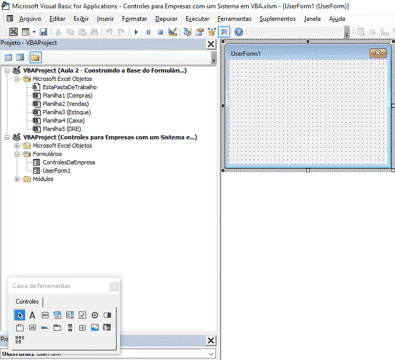Viewport: 395px width, 360px height.
Task: Open the Project Explorer toolbar icon
Action: (188, 32)
